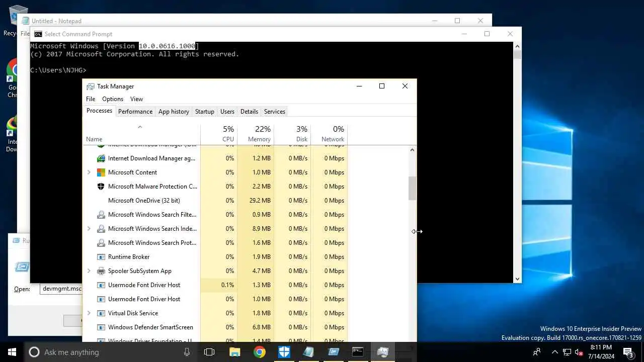
Task: Sort processes by Disk column
Action: coord(292,134)
